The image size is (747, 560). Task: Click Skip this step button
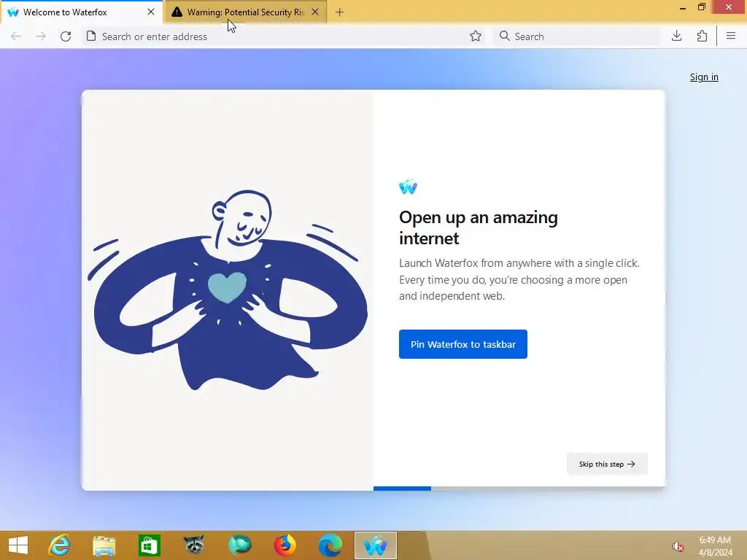[607, 464]
